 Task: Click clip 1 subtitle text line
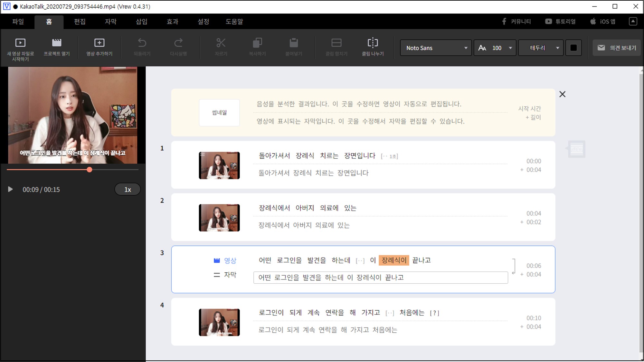point(313,173)
